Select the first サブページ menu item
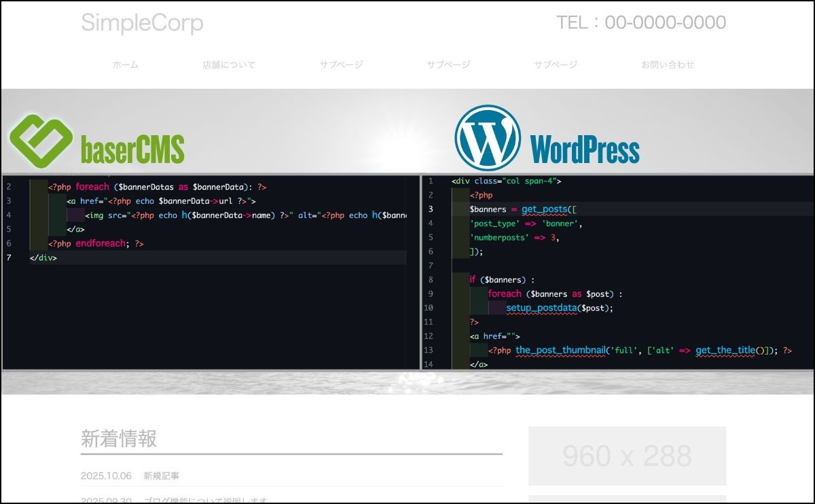 click(x=341, y=65)
